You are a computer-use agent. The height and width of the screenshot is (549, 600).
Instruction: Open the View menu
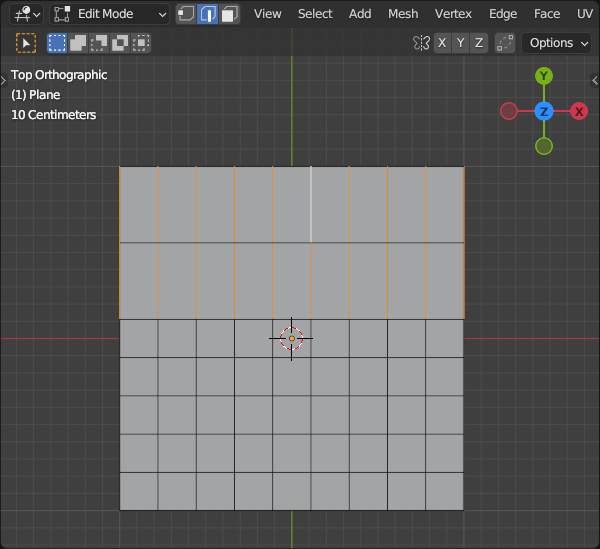[267, 14]
